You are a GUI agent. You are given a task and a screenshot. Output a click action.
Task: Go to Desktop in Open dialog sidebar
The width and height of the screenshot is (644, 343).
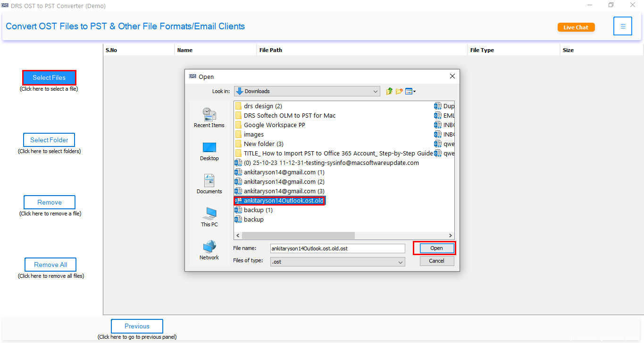tap(209, 151)
